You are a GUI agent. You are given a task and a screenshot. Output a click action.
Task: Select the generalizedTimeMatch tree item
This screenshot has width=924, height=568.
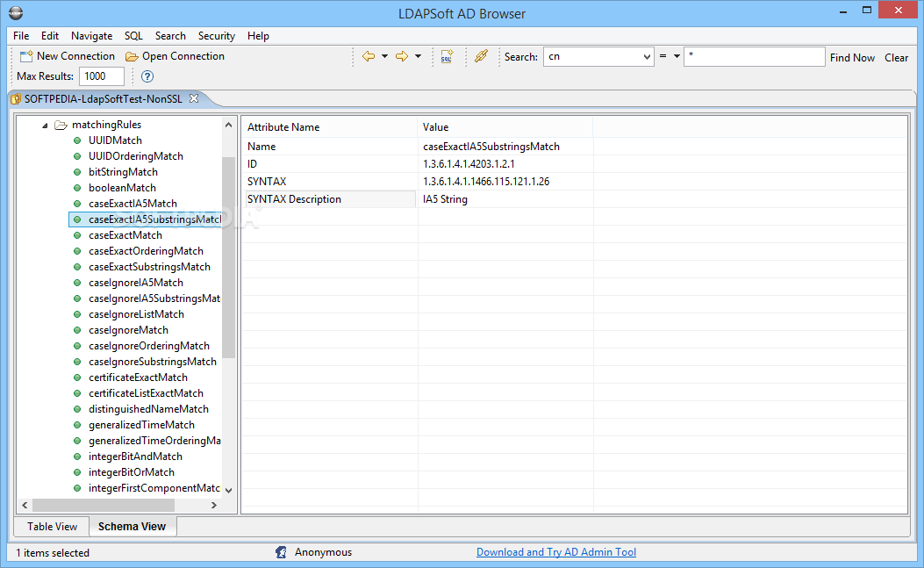141,425
